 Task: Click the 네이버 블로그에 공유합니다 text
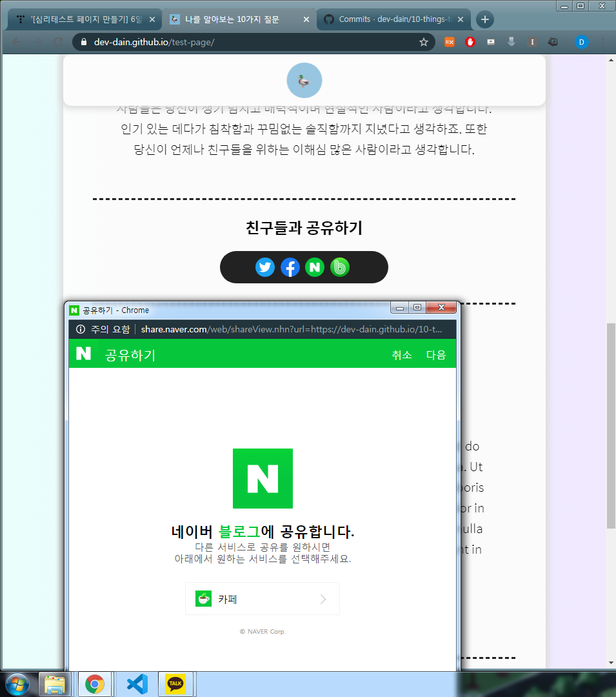[263, 532]
